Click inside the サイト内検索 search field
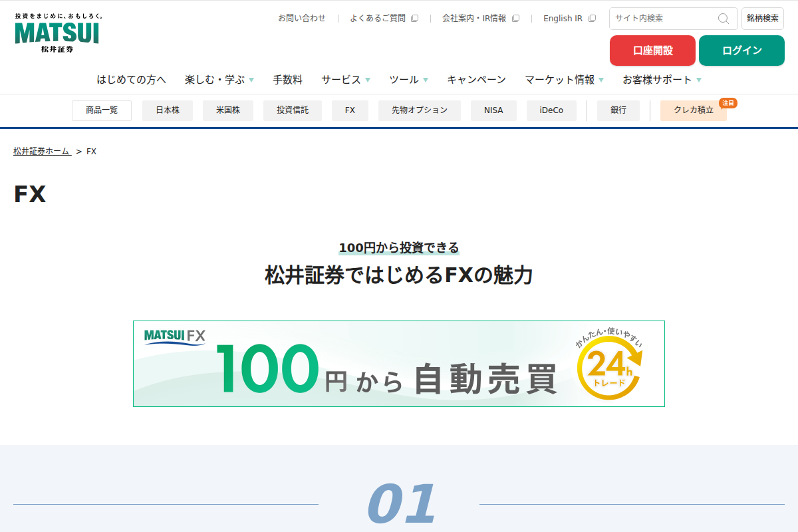This screenshot has height=532, width=798. point(665,19)
